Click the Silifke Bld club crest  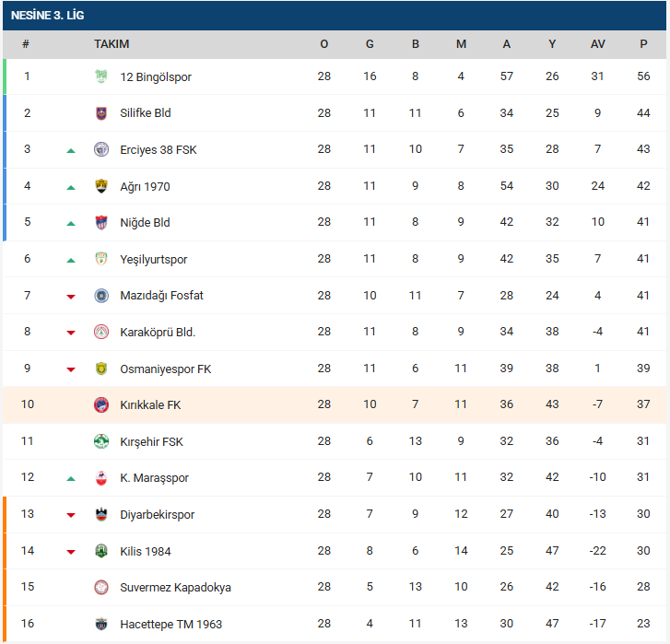(x=101, y=113)
